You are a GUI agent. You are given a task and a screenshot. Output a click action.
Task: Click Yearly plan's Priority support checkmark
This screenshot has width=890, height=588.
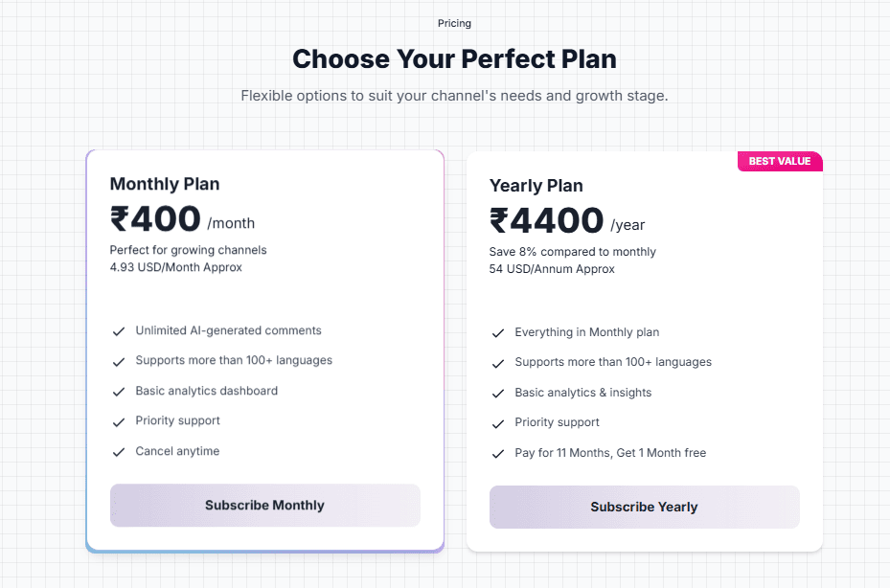pyautogui.click(x=498, y=423)
